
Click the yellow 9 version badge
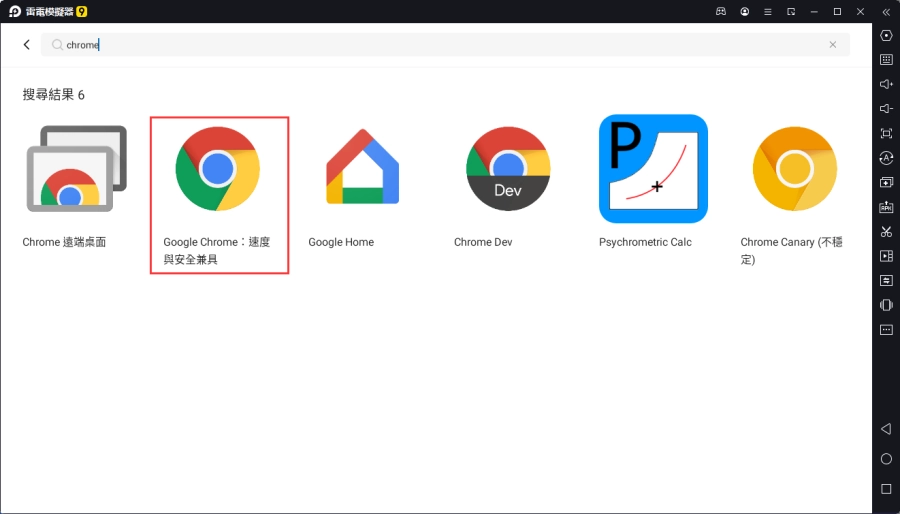(82, 11)
